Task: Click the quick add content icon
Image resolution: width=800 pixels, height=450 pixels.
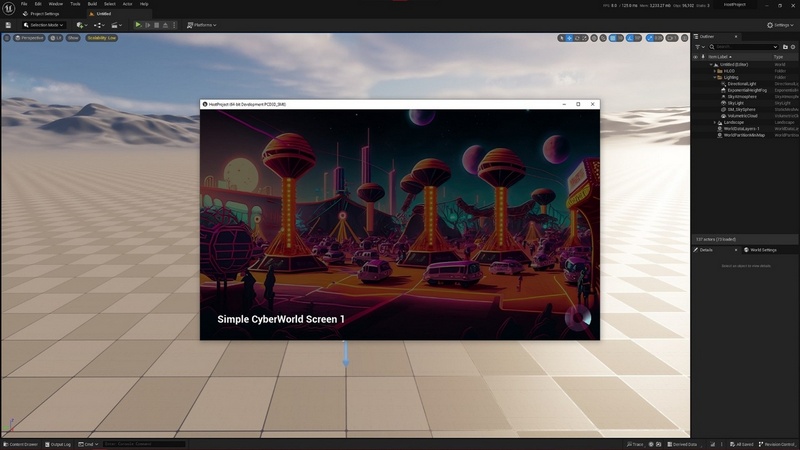Action: point(81,24)
